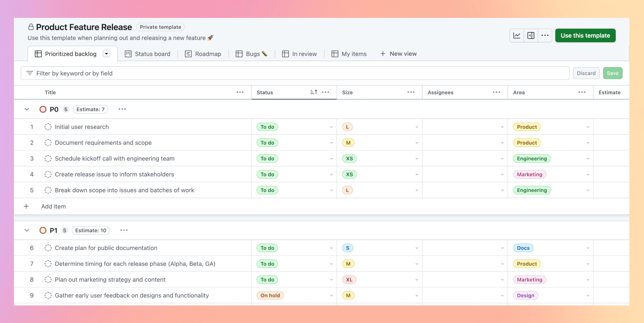This screenshot has width=644, height=323.
Task: Collapse the P0 group
Action: (x=27, y=109)
